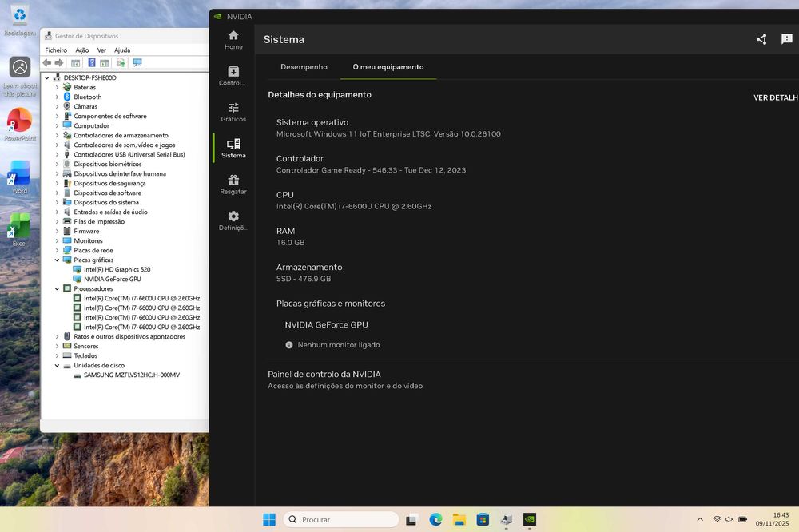Click the update driver toolbar icon

121,62
